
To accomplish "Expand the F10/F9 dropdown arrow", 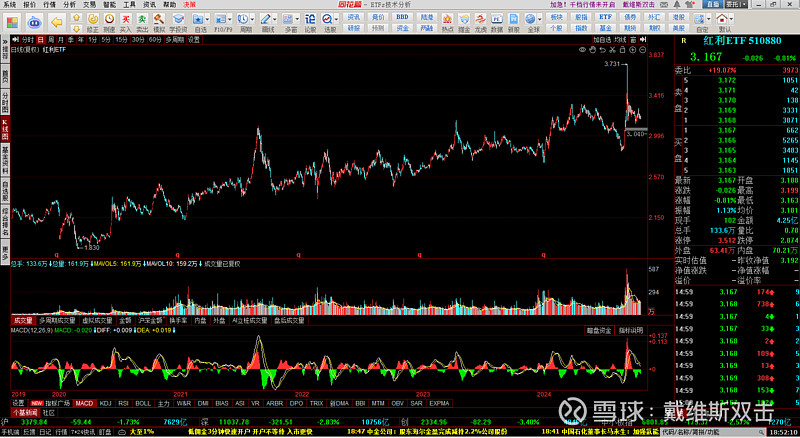I will point(230,19).
